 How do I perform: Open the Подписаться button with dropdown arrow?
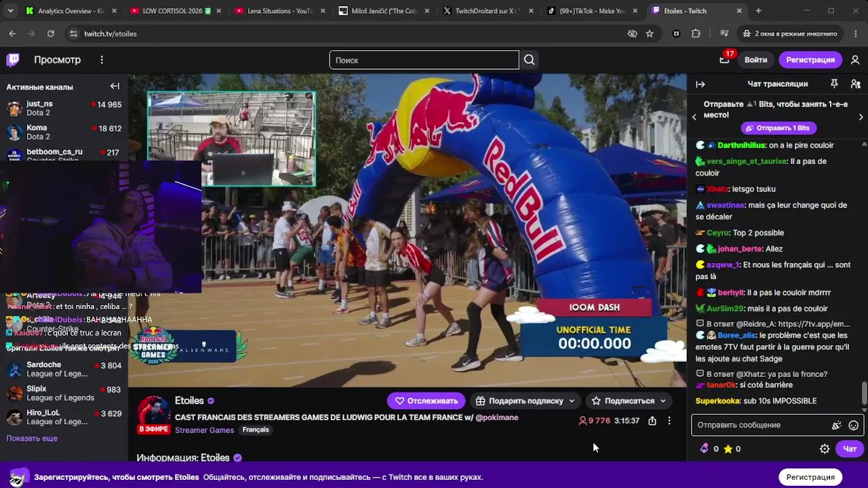tap(629, 401)
